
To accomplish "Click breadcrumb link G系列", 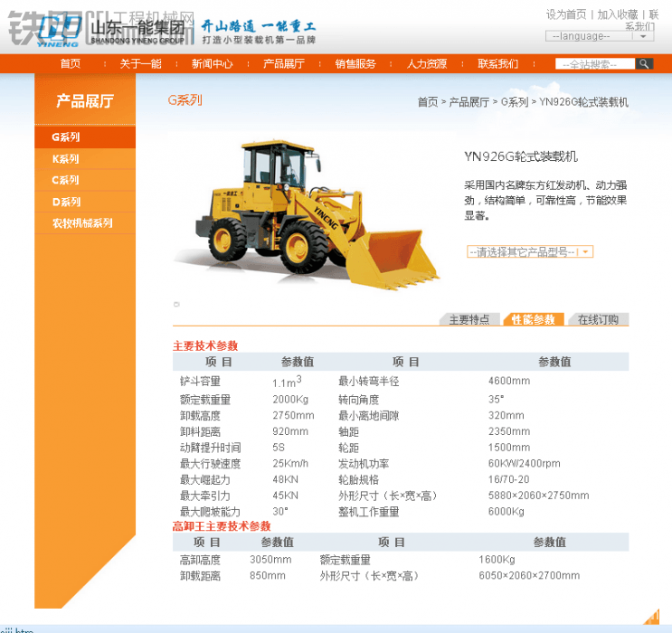I will pos(515,102).
